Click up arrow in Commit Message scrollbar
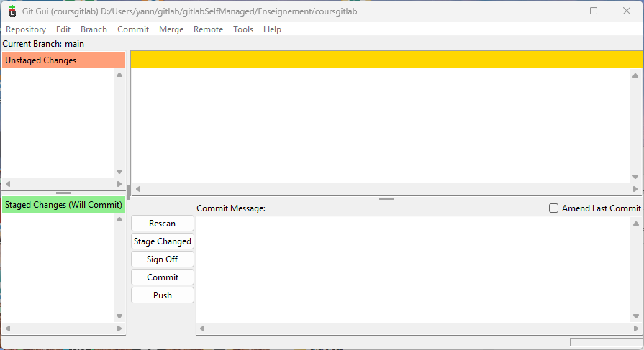The width and height of the screenshot is (644, 350). (636, 224)
